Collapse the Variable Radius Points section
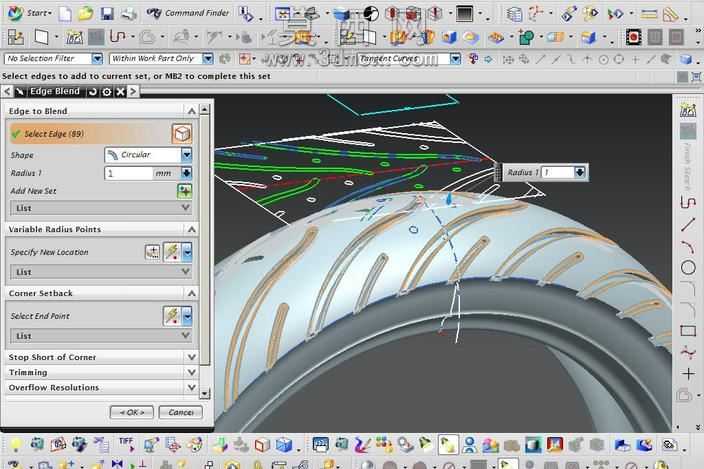704x469 pixels. click(x=192, y=229)
